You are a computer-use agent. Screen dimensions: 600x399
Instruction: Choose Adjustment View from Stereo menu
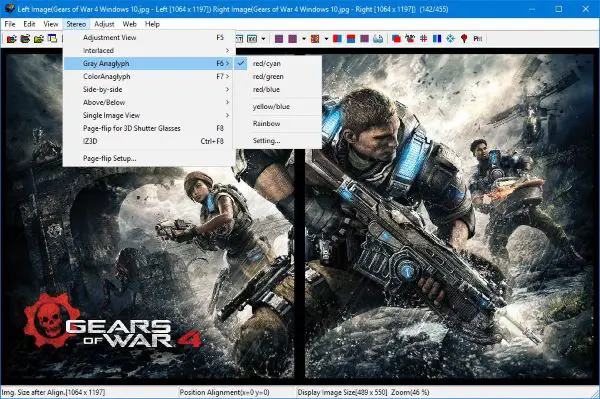(x=149, y=37)
